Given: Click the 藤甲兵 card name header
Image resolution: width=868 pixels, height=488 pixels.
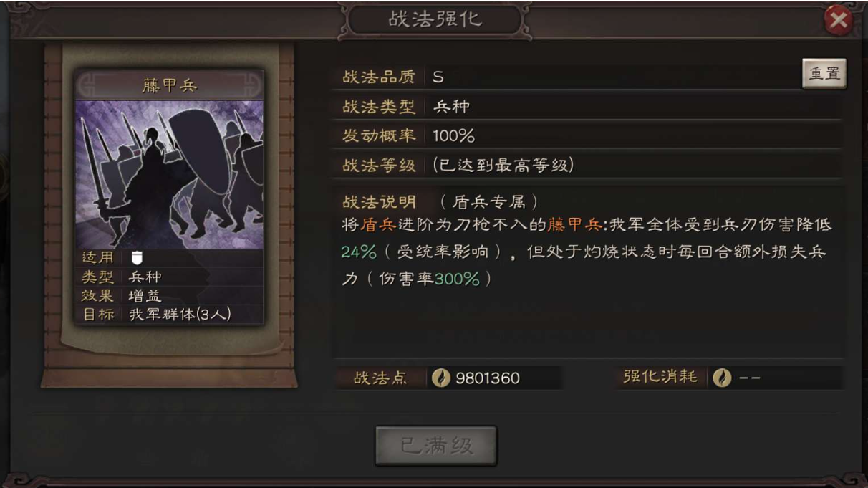Looking at the screenshot, I should pos(170,85).
